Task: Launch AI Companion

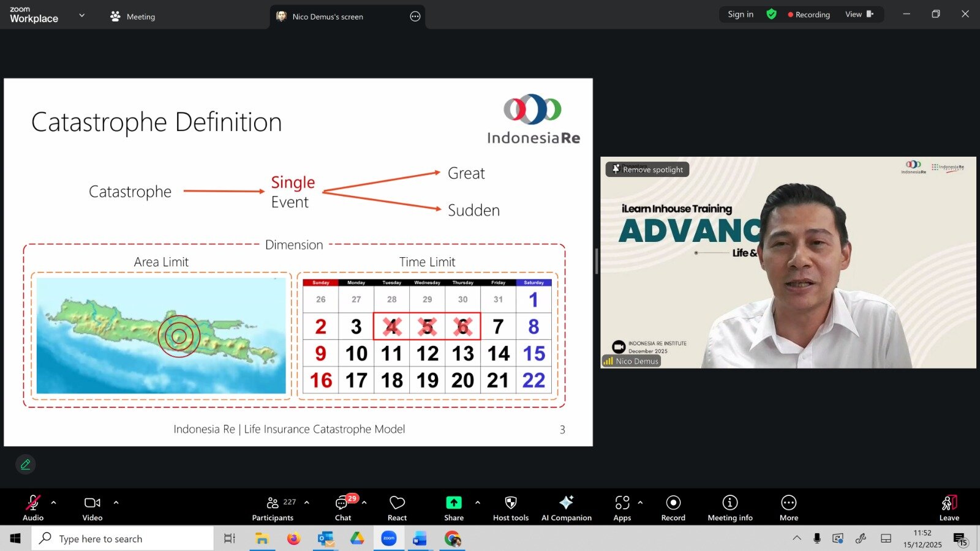Action: coord(566,508)
